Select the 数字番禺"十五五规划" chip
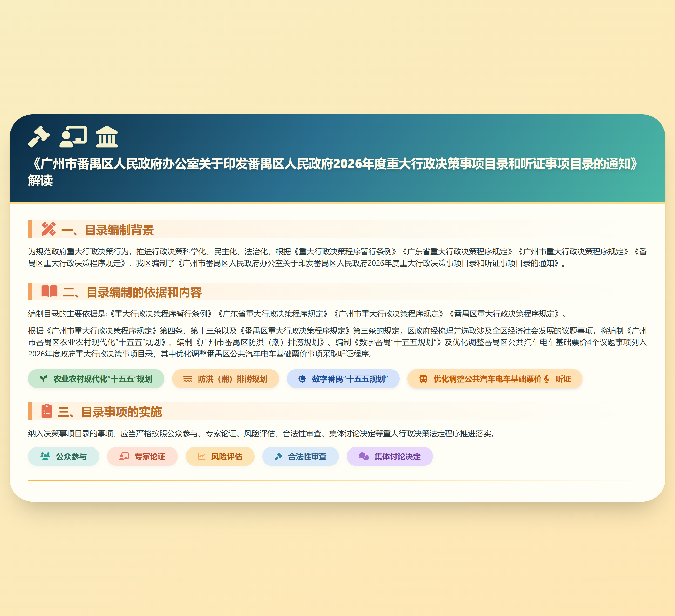 point(343,378)
